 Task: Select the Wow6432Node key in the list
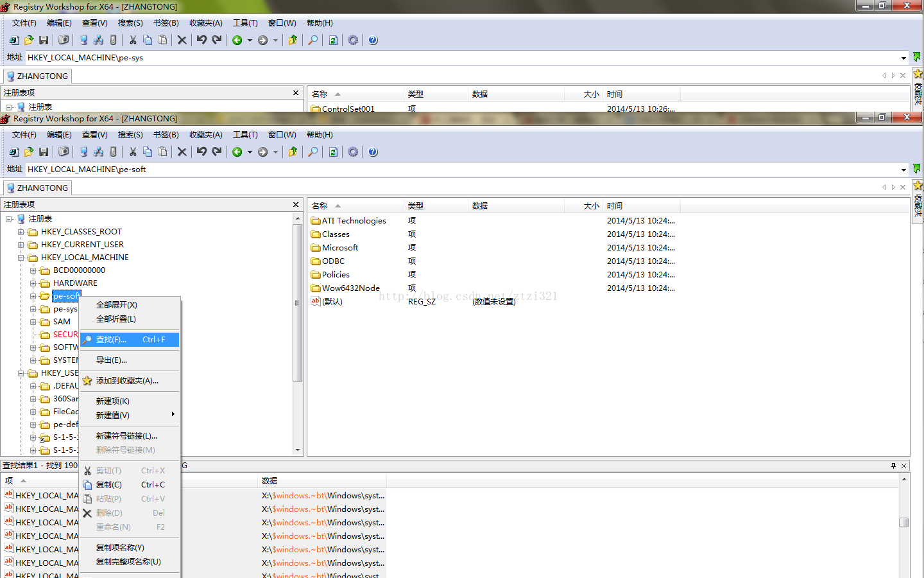(x=345, y=288)
